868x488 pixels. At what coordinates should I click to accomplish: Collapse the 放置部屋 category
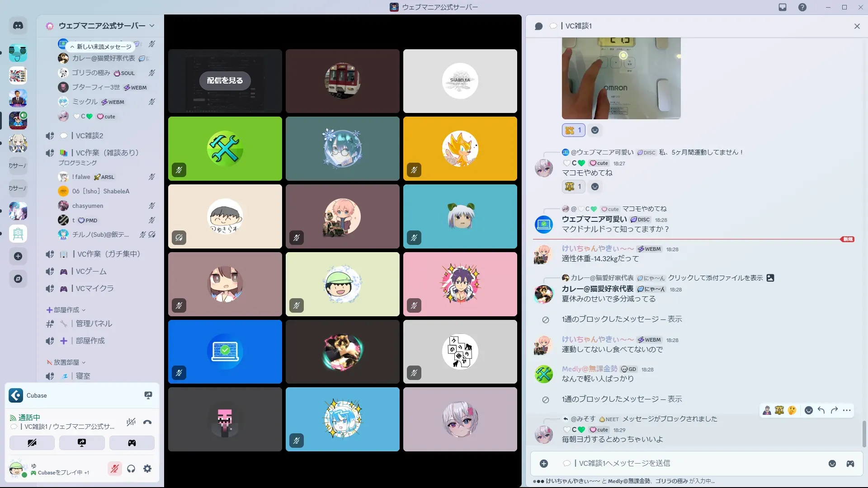click(66, 362)
